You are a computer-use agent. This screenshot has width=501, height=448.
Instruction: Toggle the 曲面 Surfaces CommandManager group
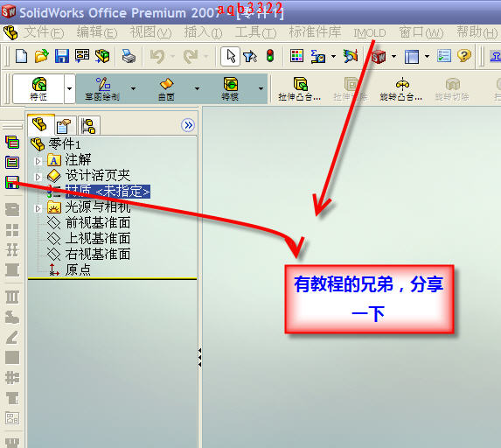click(x=166, y=88)
